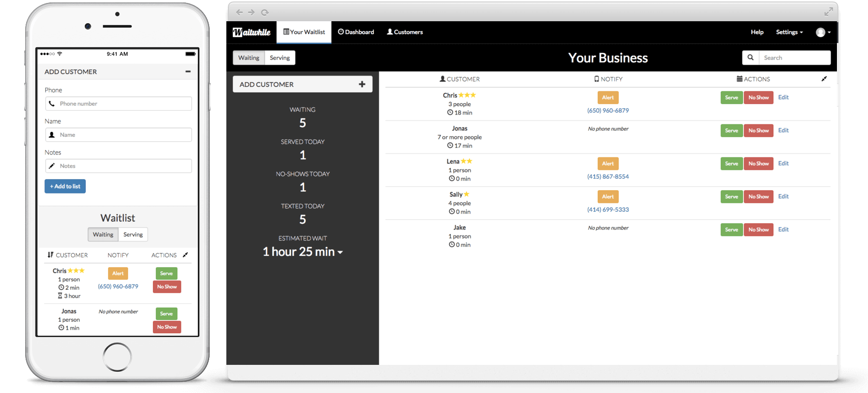Click the CUSTOMER column header on desktop
Screen dimensions: 868x393
(x=460, y=79)
